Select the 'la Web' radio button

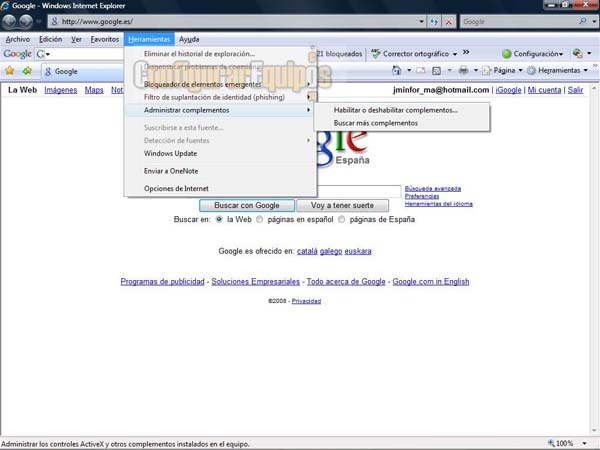tap(219, 219)
